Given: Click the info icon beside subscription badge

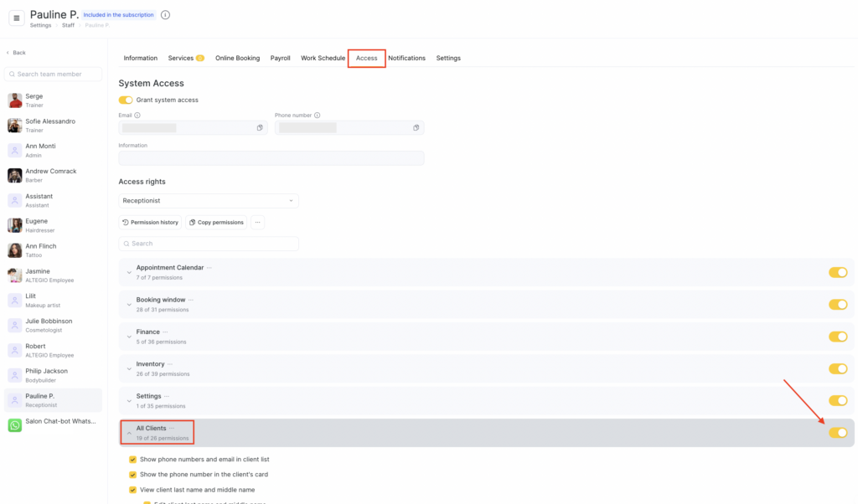Looking at the screenshot, I should [x=165, y=15].
